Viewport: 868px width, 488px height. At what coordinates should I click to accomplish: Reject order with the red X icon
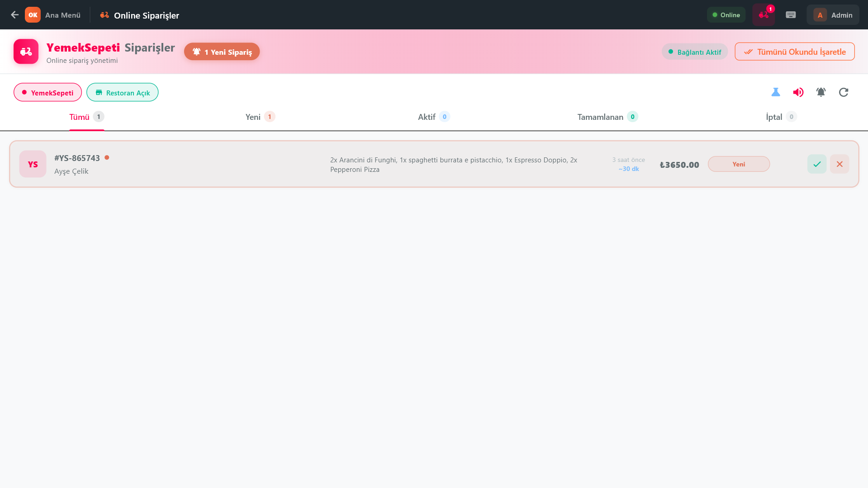(840, 164)
